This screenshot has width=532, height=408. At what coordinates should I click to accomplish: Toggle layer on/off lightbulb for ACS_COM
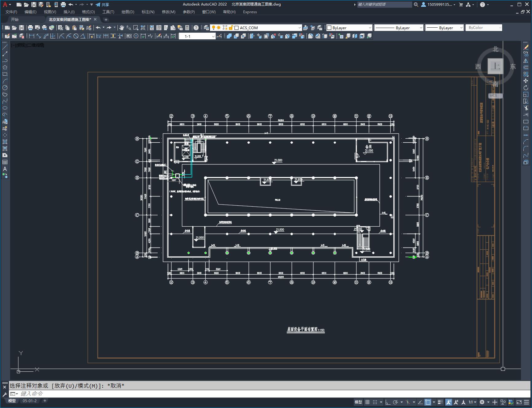(214, 28)
